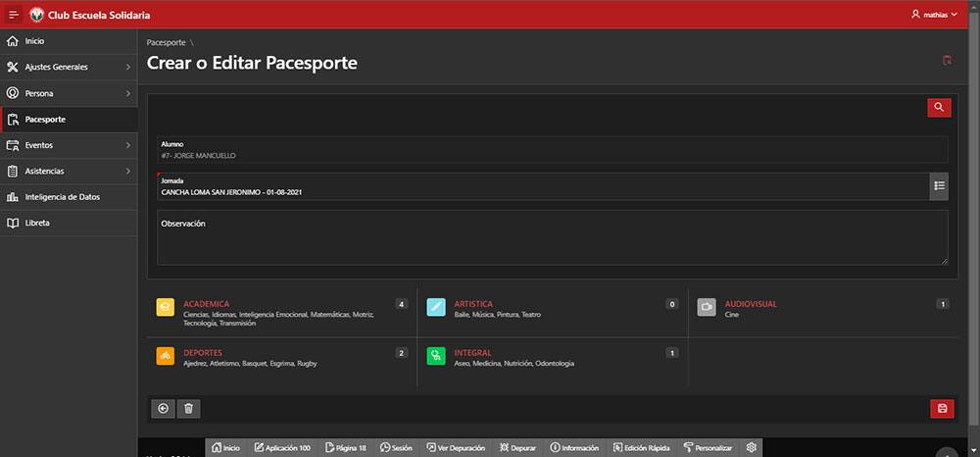Viewport: 980px width, 457px height.
Task: Open the ARTISTICA category link
Action: pos(473,304)
